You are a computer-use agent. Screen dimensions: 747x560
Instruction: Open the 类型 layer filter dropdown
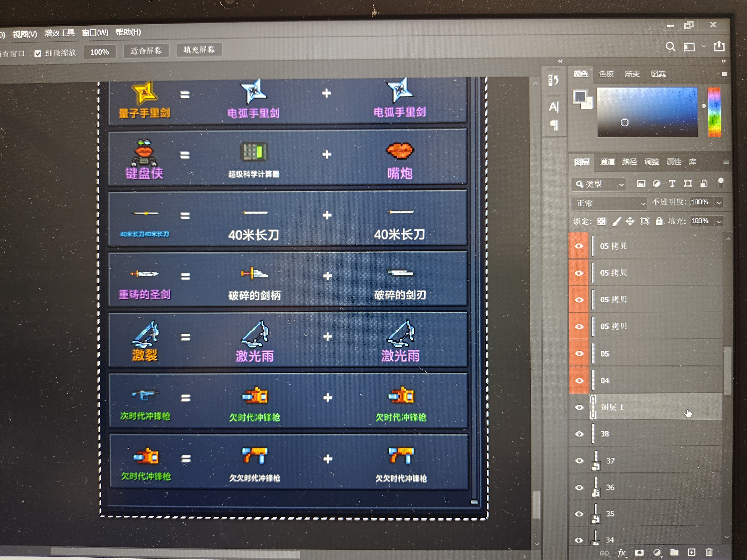tap(598, 184)
